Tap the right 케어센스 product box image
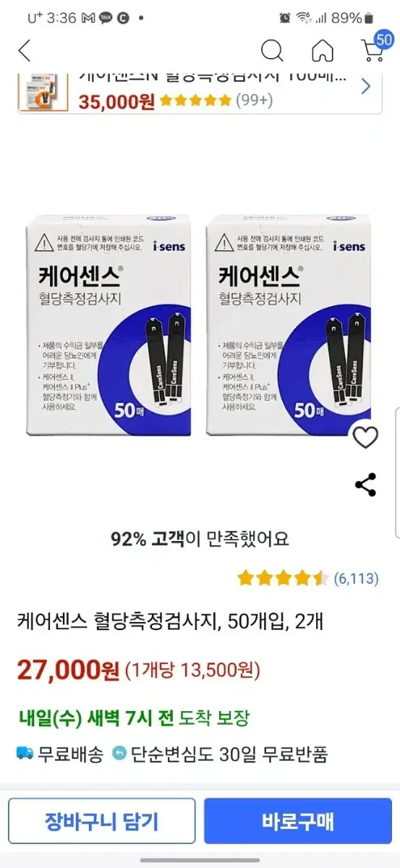 pos(290,325)
